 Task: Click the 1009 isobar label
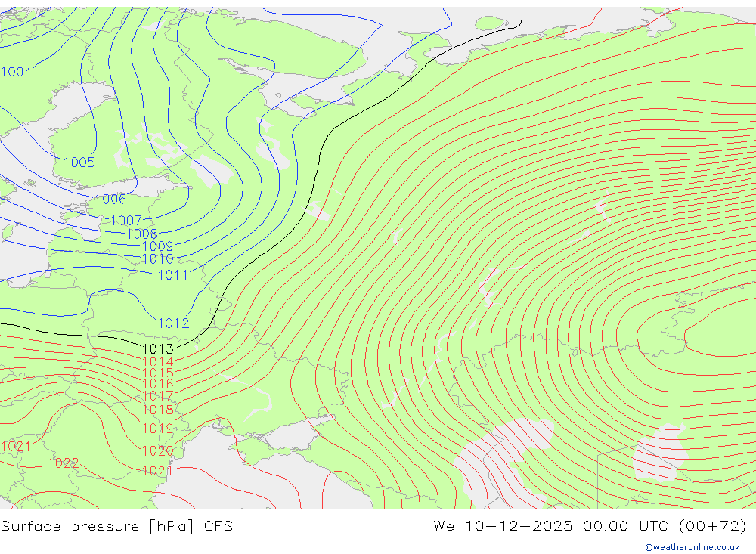click(158, 246)
